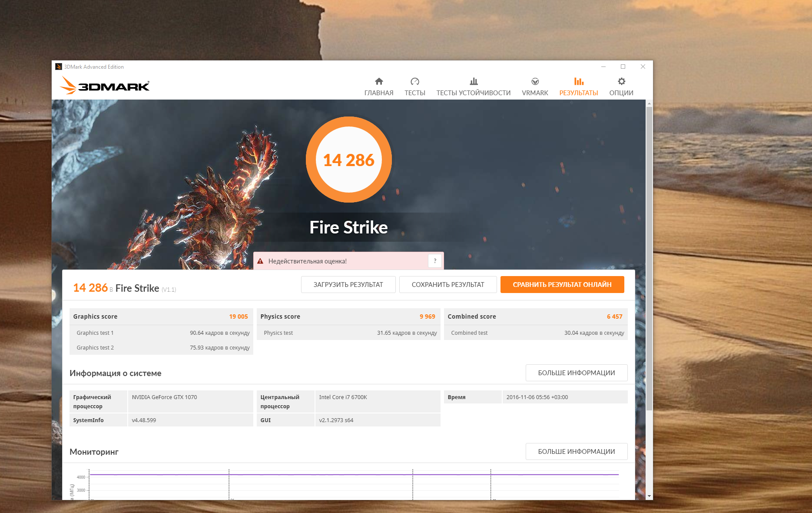Click GUI version v2.1.2973 s64

(336, 420)
